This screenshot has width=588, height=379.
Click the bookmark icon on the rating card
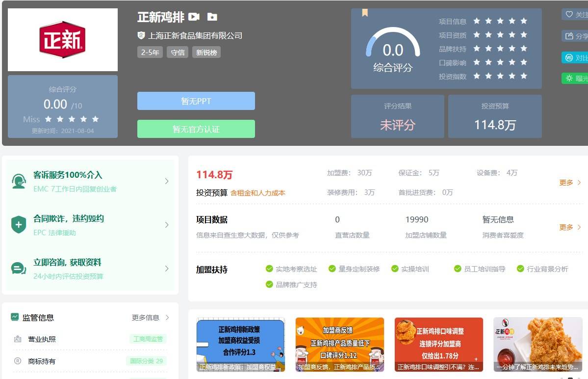(365, 13)
